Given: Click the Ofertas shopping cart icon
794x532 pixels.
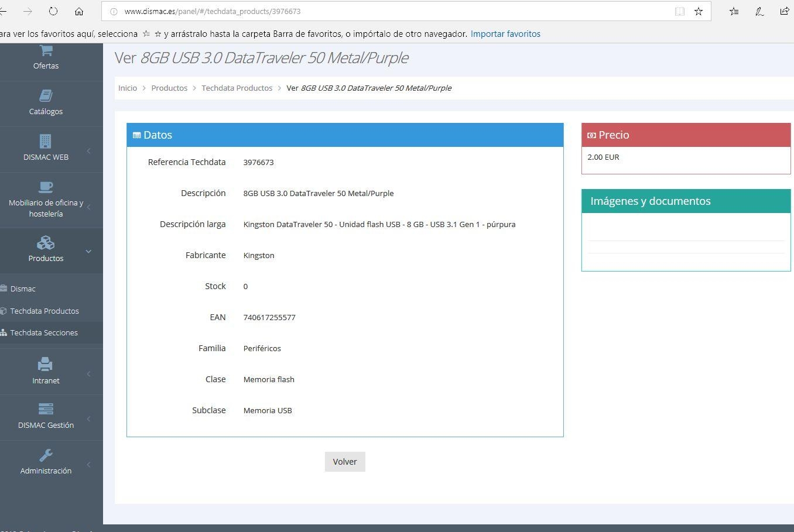Looking at the screenshot, I should coord(46,51).
